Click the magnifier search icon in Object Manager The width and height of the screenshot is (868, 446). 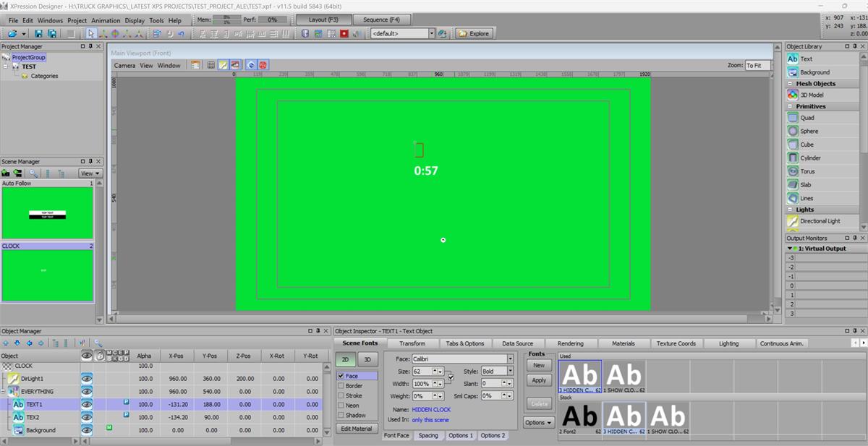coord(98,343)
